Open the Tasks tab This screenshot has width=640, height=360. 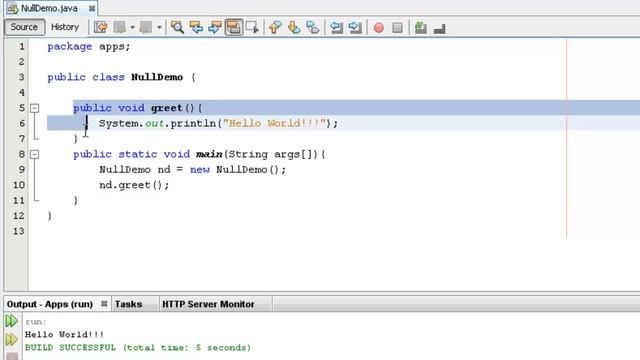click(x=128, y=304)
